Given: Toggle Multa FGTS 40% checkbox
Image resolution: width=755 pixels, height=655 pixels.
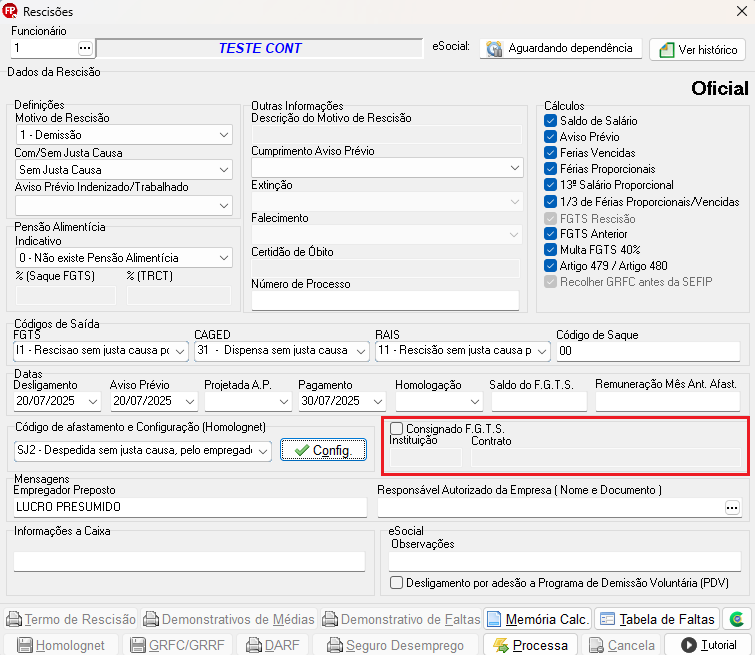Looking at the screenshot, I should pyautogui.click(x=550, y=249).
